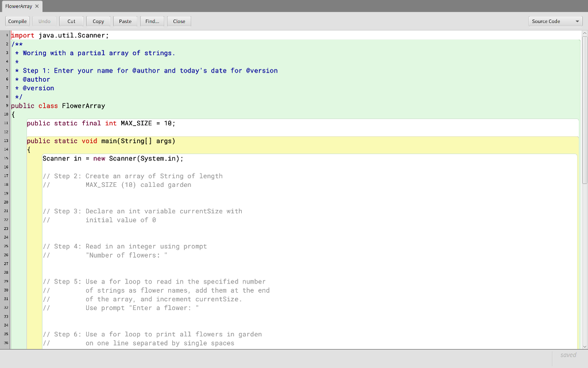Open the Source Code dropdown
588x368 pixels.
pyautogui.click(x=555, y=21)
